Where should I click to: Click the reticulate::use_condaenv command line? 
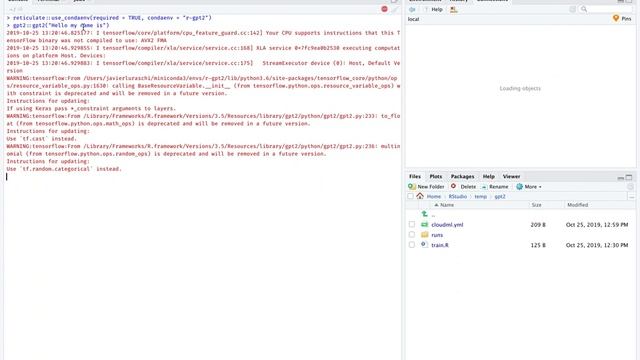point(112,18)
